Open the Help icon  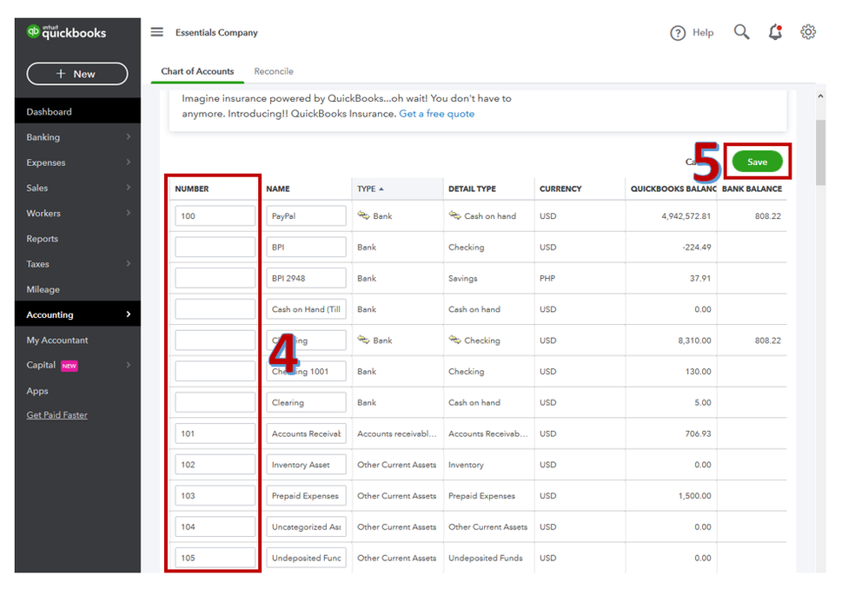click(678, 33)
